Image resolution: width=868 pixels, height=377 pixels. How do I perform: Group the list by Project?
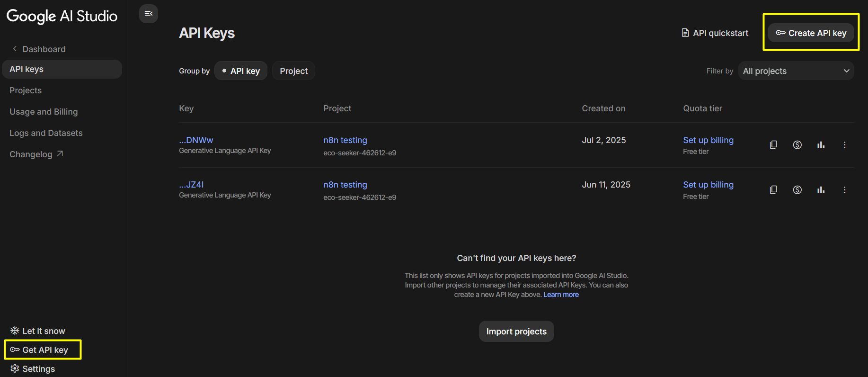[x=293, y=71]
